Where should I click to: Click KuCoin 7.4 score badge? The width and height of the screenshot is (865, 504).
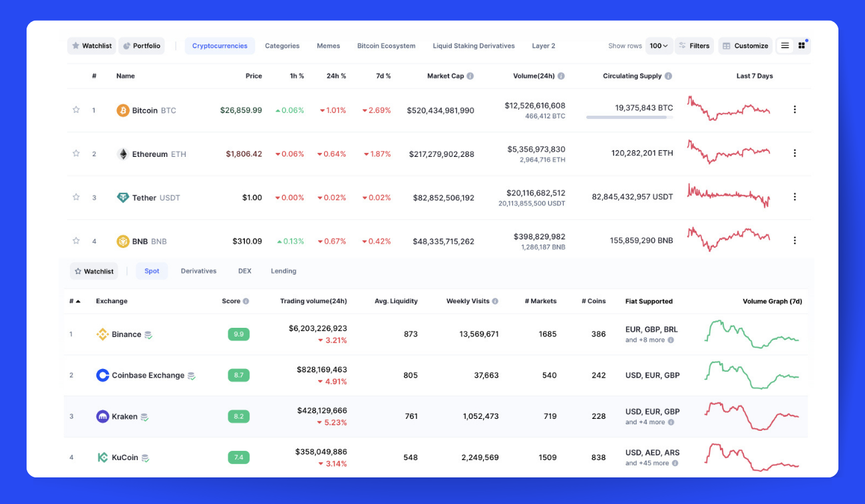click(238, 457)
